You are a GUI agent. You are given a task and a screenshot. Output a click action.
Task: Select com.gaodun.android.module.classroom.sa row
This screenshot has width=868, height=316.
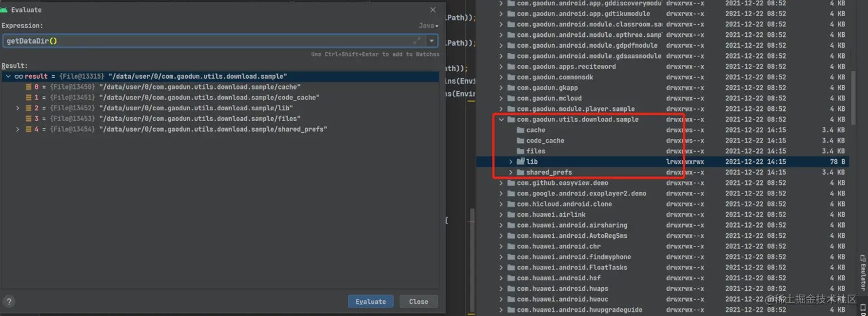(x=662, y=24)
